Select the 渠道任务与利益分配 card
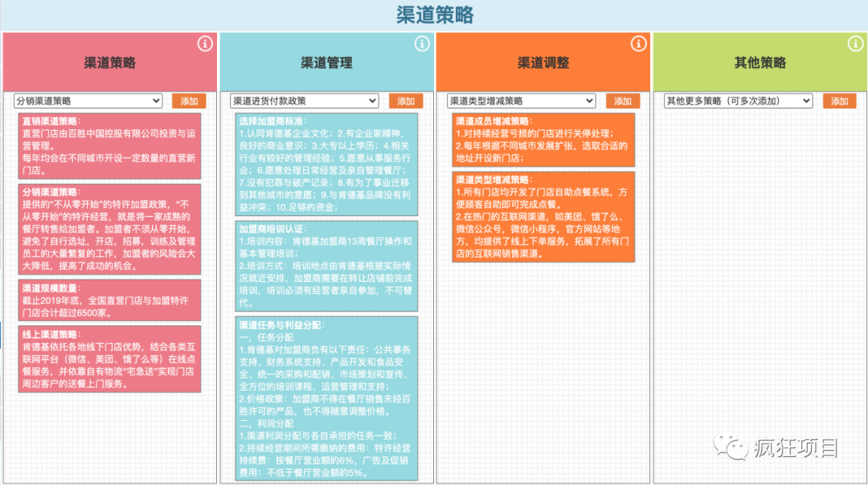Image resolution: width=868 pixels, height=486 pixels. [x=326, y=398]
